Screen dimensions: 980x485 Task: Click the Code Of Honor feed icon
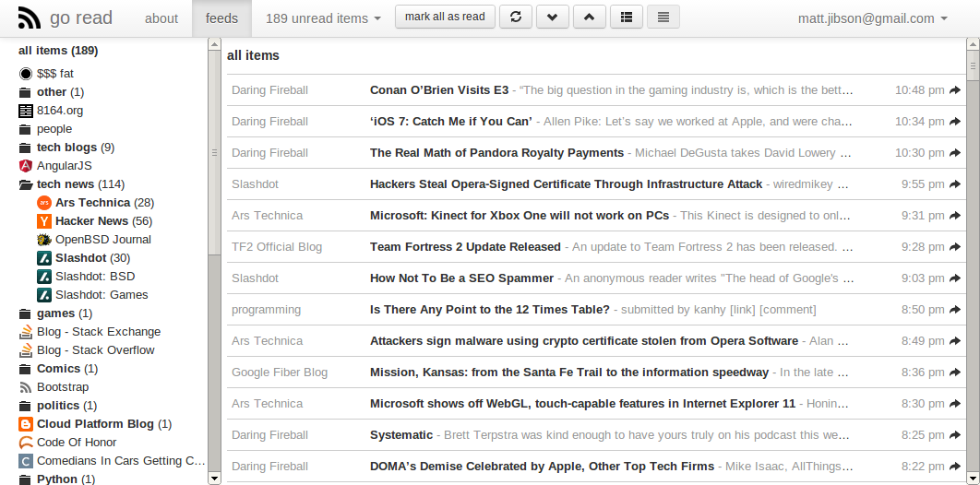pyautogui.click(x=26, y=442)
